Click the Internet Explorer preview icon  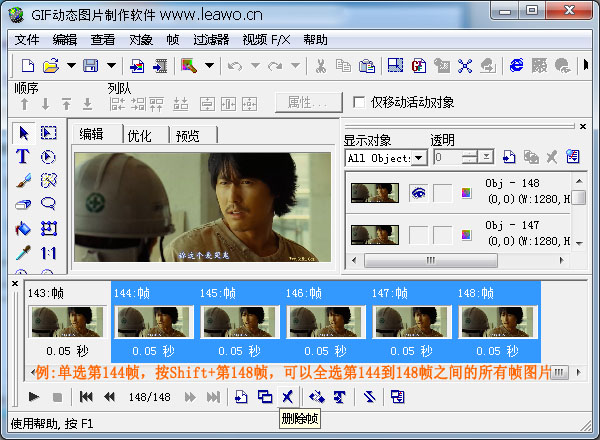point(517,65)
